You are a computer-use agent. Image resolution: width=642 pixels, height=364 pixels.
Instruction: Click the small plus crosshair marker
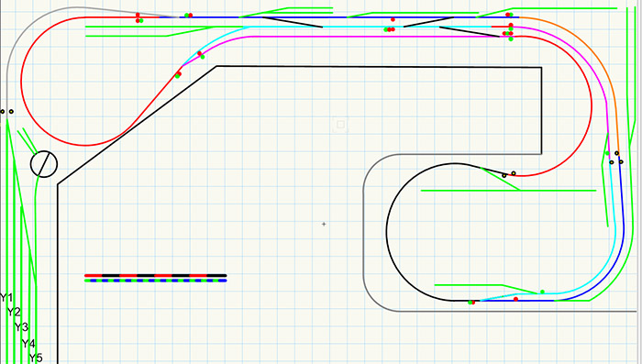pyautogui.click(x=324, y=224)
